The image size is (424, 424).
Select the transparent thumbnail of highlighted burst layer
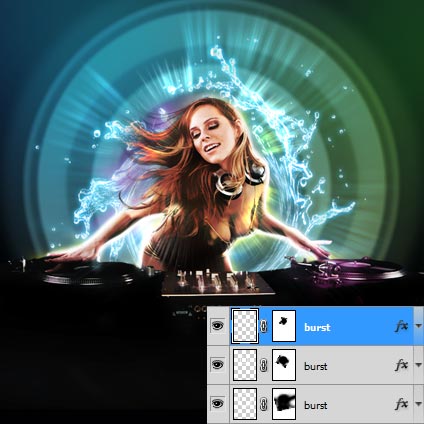click(245, 326)
